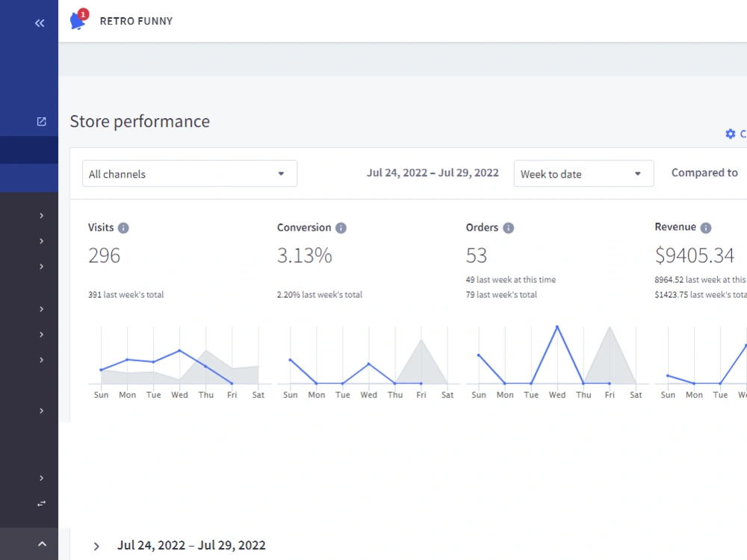Image resolution: width=747 pixels, height=560 pixels.
Task: Click the Visits count 296
Action: click(x=104, y=255)
